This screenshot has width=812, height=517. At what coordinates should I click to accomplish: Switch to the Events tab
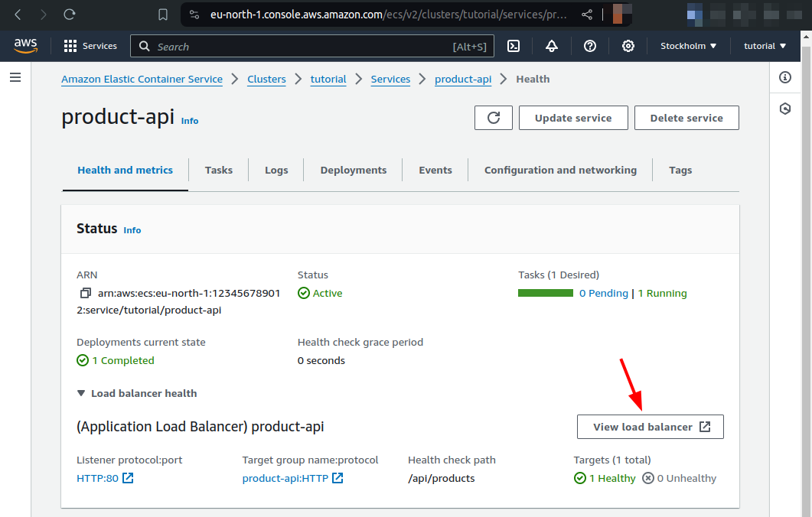click(435, 171)
